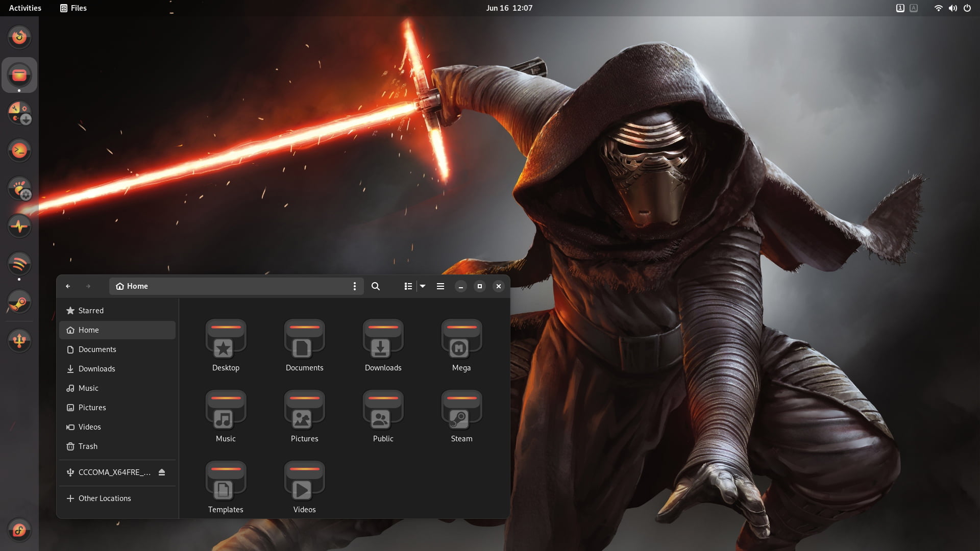Viewport: 980px width, 551px height.
Task: Minimize the Files window
Action: 461,286
